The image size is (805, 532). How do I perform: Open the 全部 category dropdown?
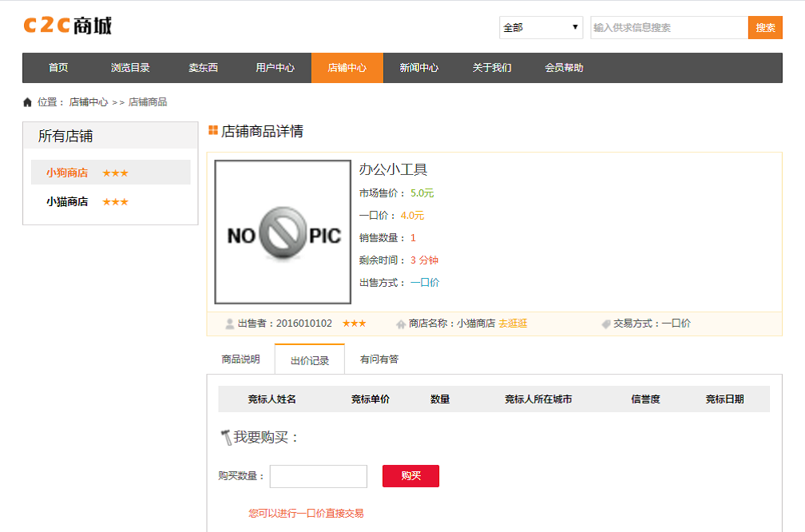coord(541,27)
